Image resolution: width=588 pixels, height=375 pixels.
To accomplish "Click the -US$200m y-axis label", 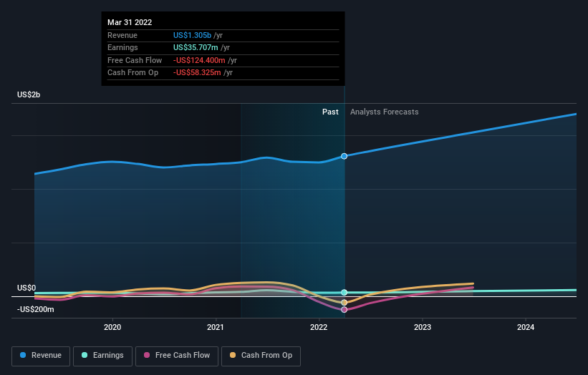I will point(36,309).
